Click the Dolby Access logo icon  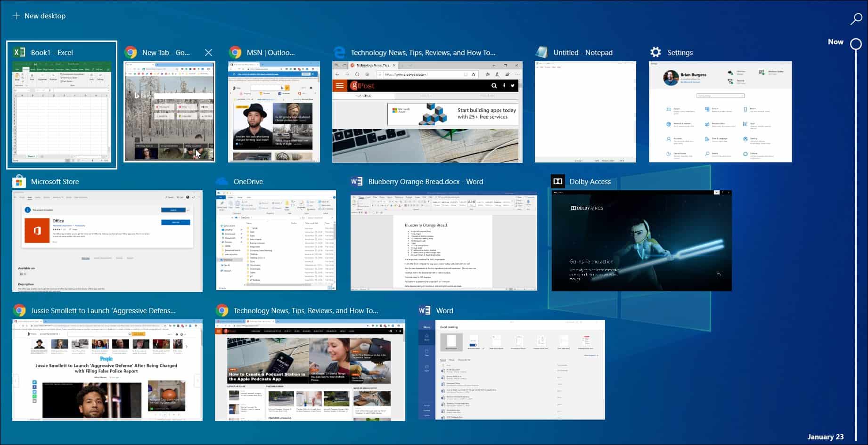[557, 181]
